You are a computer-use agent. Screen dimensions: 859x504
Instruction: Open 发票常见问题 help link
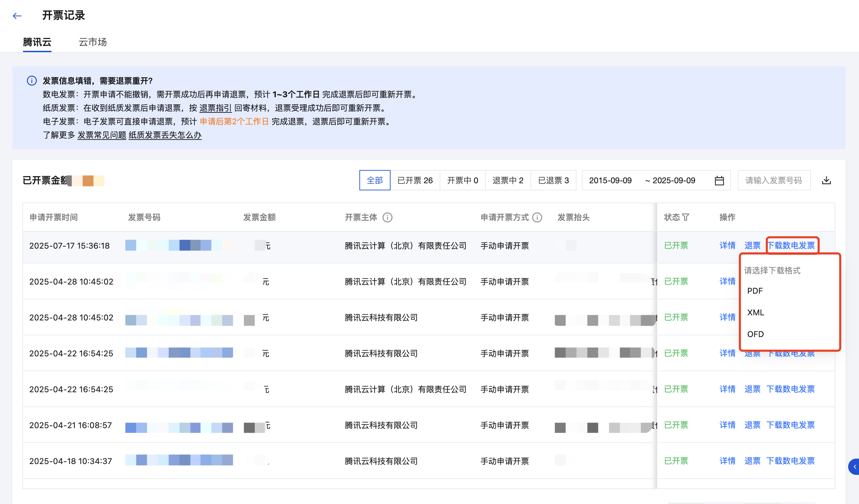click(x=102, y=135)
